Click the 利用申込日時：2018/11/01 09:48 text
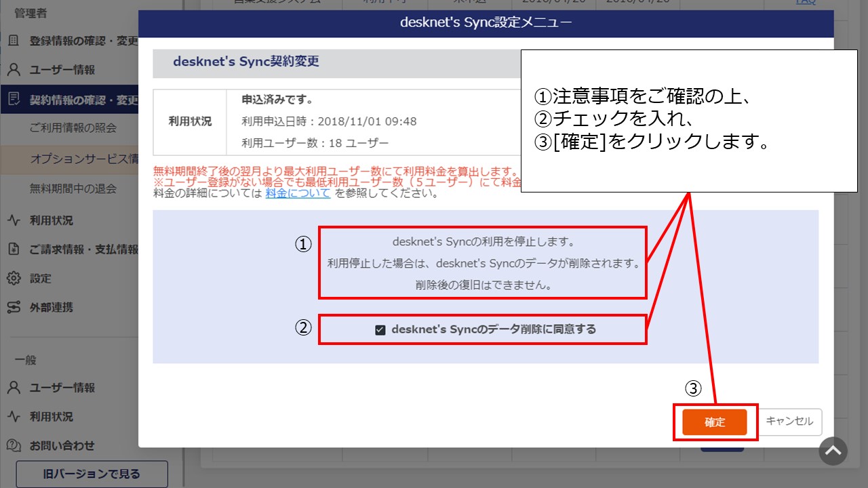 329,121
